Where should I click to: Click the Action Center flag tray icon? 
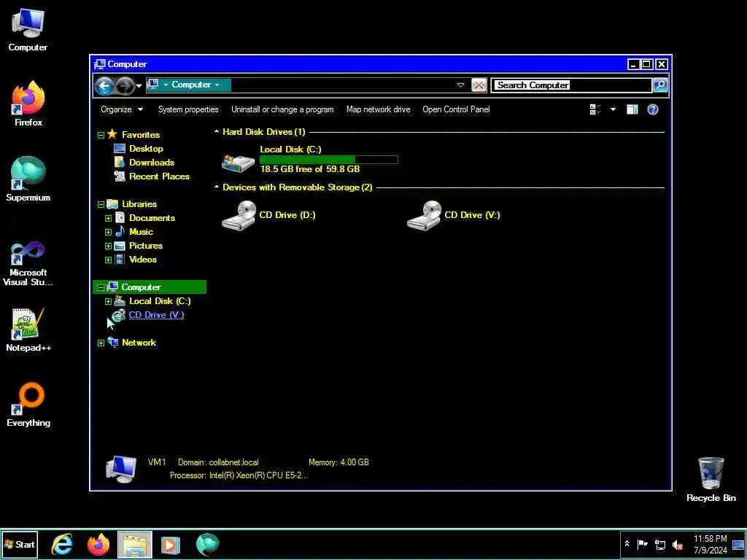point(642,544)
